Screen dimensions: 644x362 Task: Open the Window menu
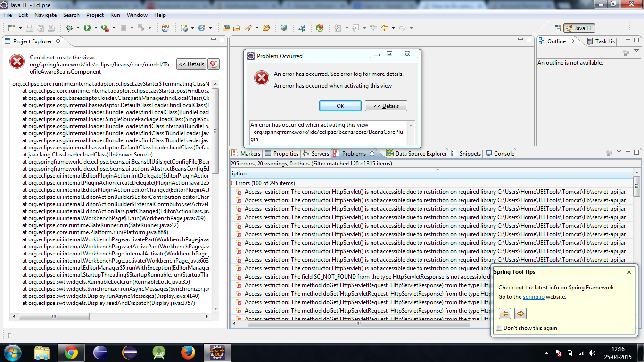(x=137, y=15)
